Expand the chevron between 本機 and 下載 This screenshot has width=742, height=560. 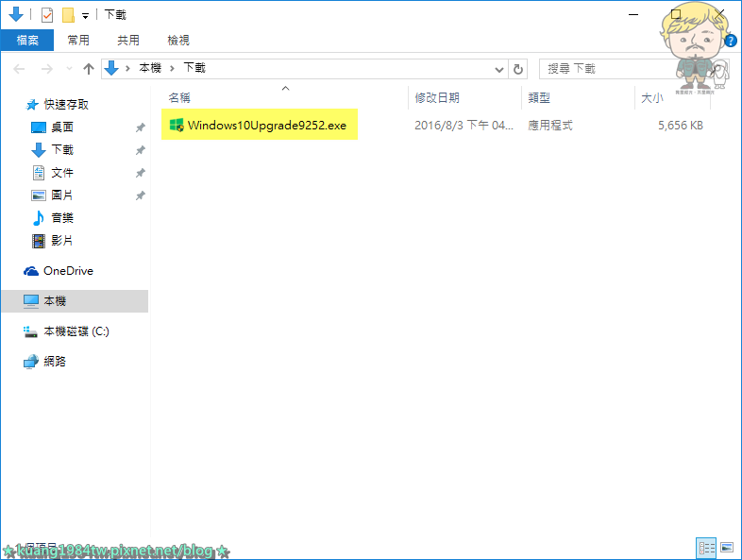tap(172, 69)
